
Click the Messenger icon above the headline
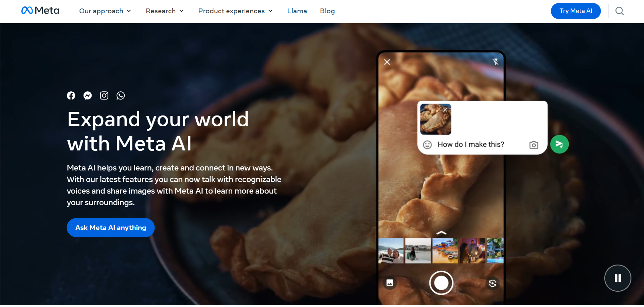click(88, 96)
